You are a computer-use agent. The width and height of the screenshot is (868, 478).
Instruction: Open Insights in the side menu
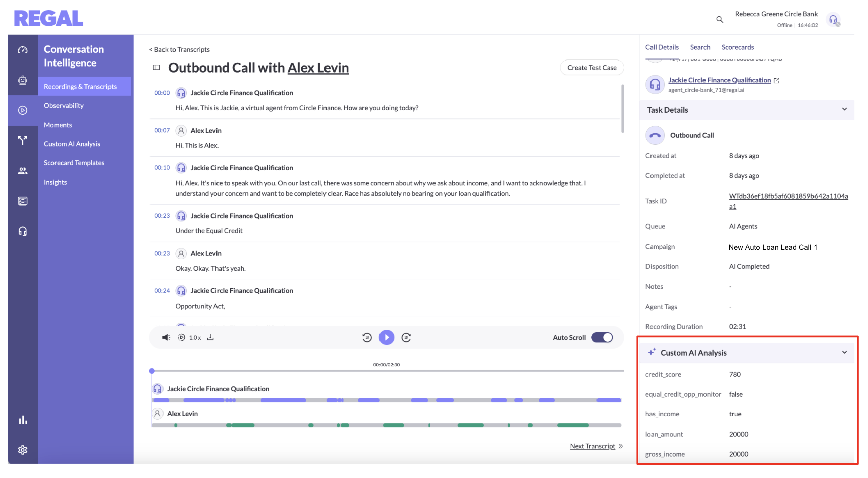pos(55,183)
